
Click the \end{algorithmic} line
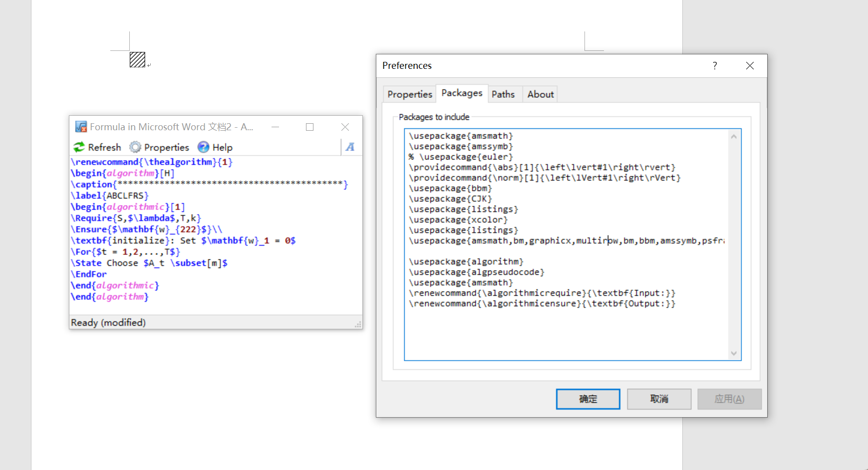(115, 285)
